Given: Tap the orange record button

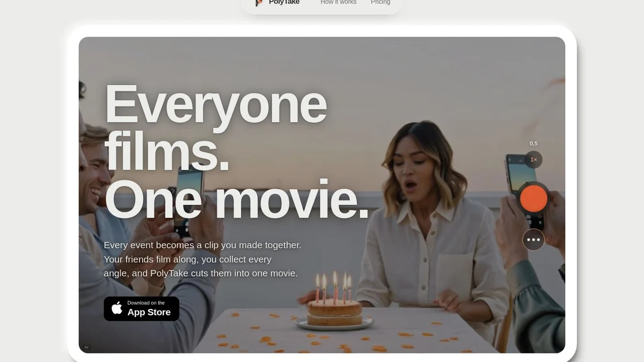Looking at the screenshot, I should (533, 199).
